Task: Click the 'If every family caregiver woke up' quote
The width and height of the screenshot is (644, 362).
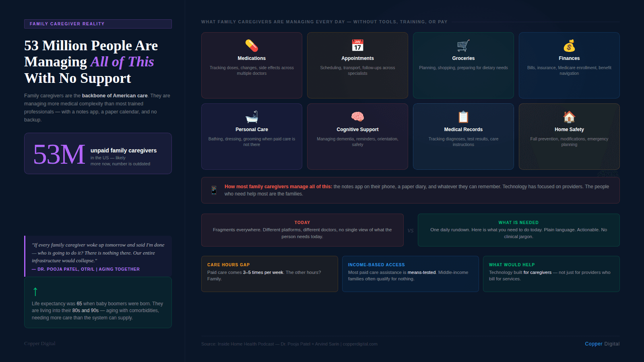Action: [x=98, y=253]
